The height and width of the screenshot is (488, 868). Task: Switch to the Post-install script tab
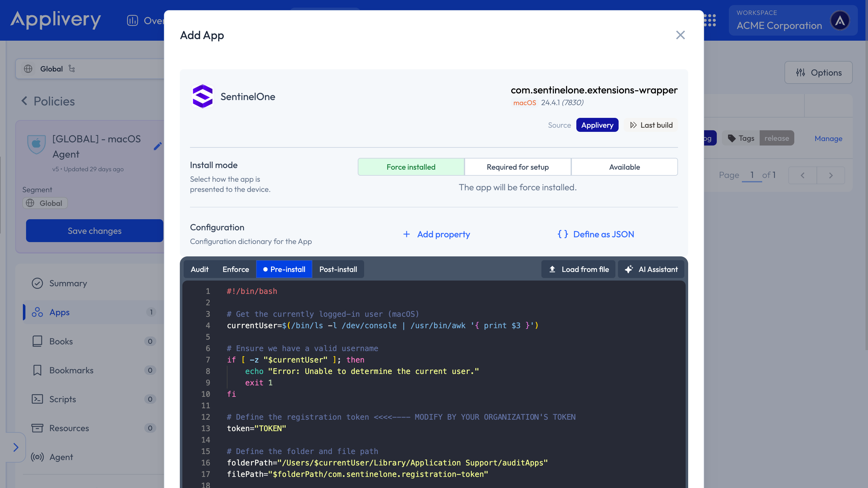(338, 269)
